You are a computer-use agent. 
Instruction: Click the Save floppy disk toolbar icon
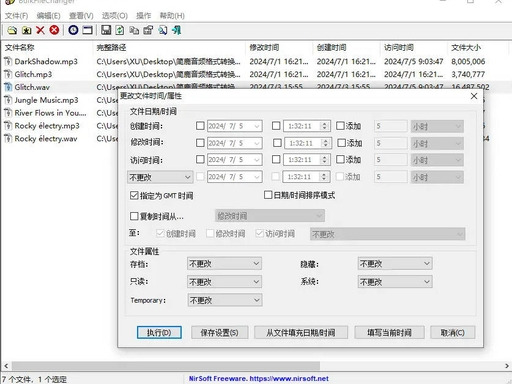pos(106,30)
